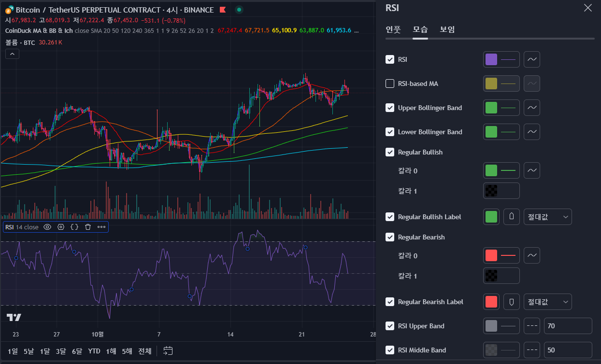This screenshot has width=601, height=364.
Task: Open the indicator legend more options ellipsis
Action: coord(356,30)
